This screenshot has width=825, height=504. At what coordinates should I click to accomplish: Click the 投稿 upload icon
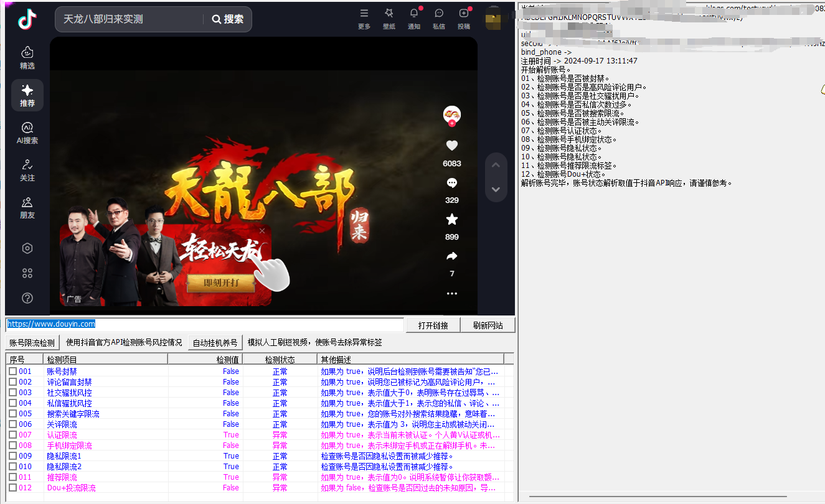(x=464, y=18)
